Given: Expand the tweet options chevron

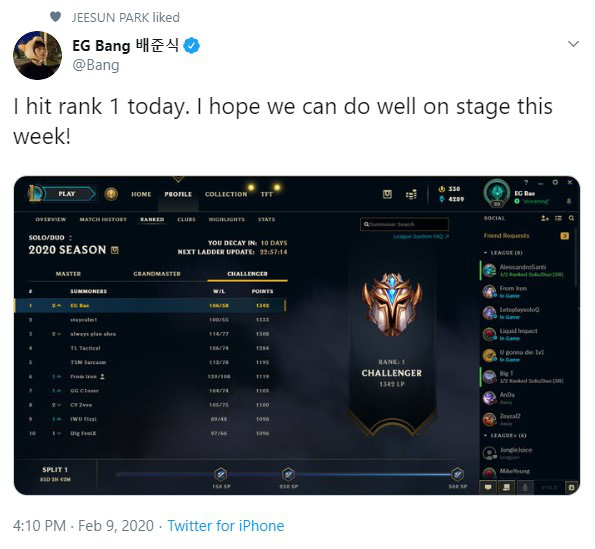Looking at the screenshot, I should (573, 44).
